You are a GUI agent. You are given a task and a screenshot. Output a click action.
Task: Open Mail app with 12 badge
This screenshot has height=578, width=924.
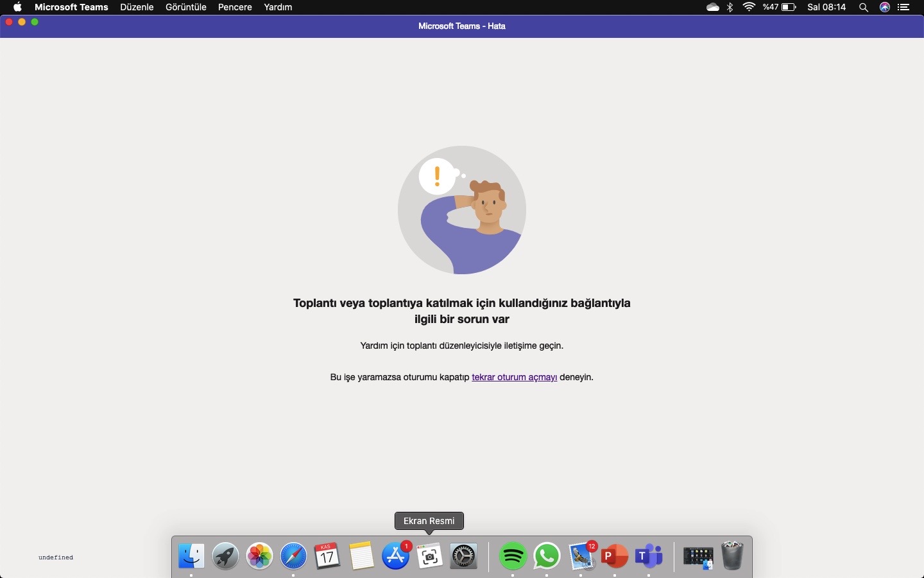coord(583,556)
